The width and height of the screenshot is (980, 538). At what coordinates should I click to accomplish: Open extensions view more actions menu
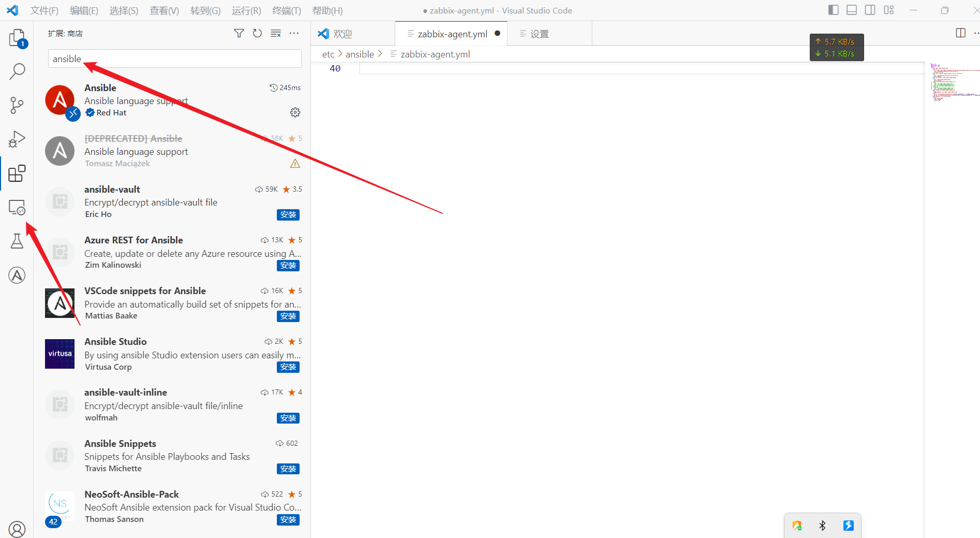click(294, 33)
